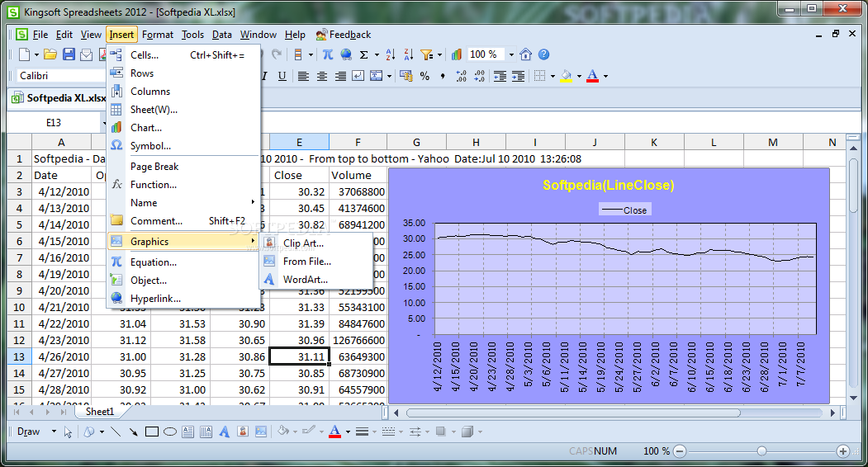Increase indent
Screen dimensions: 868x467
click(x=518, y=76)
